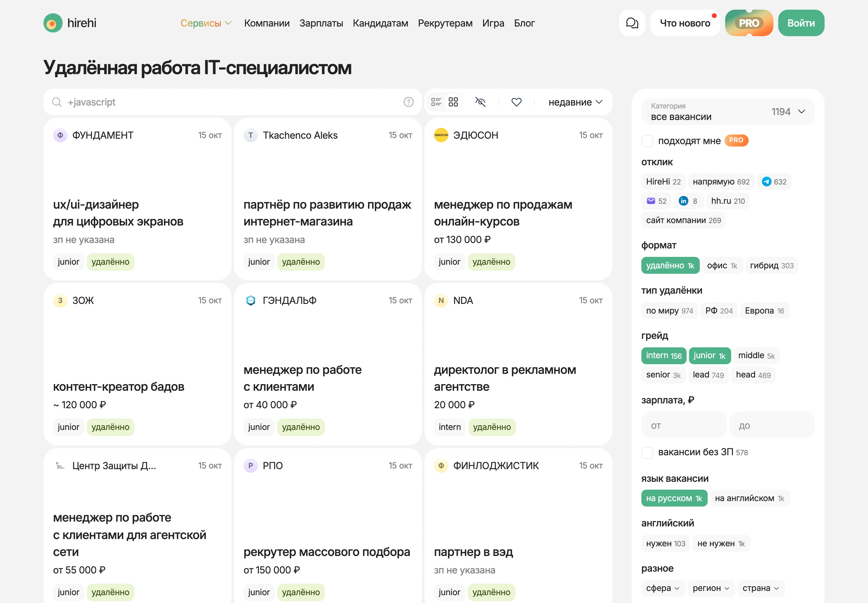Screen dimensions: 868x603
Task: Click the gradient PRO button in header
Action: (749, 23)
